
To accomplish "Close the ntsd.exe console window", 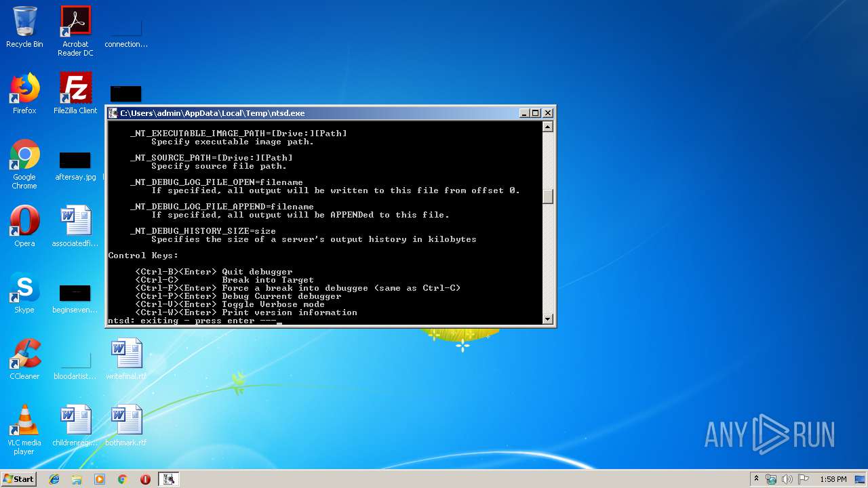I will coord(548,113).
